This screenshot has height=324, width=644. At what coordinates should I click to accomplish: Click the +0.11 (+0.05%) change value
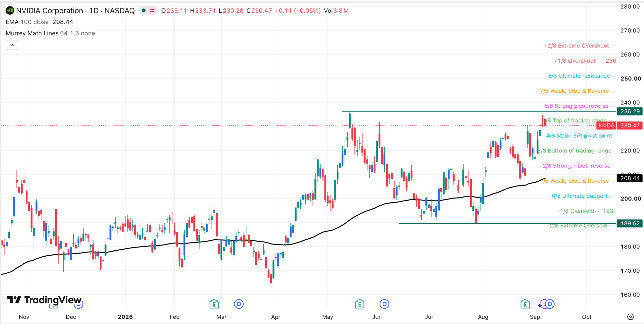click(x=298, y=11)
